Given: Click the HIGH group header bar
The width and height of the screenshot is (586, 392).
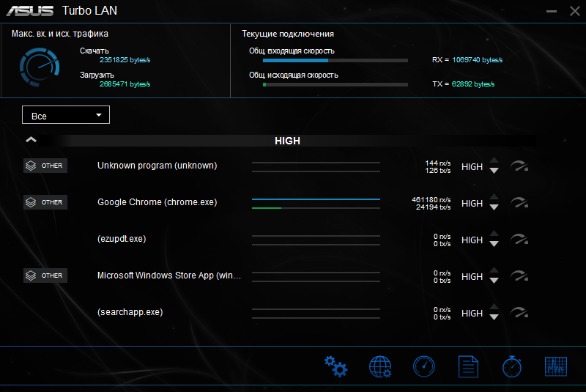Looking at the screenshot, I should 287,141.
